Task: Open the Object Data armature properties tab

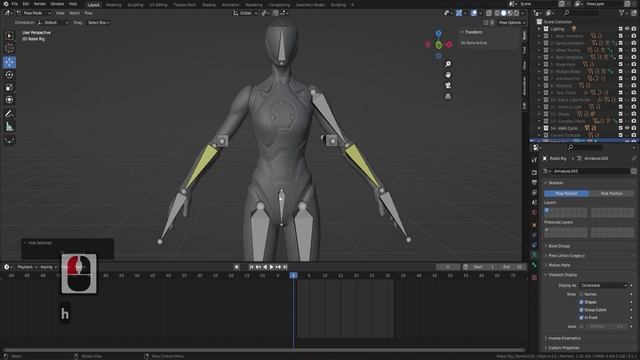Action: [x=534, y=255]
